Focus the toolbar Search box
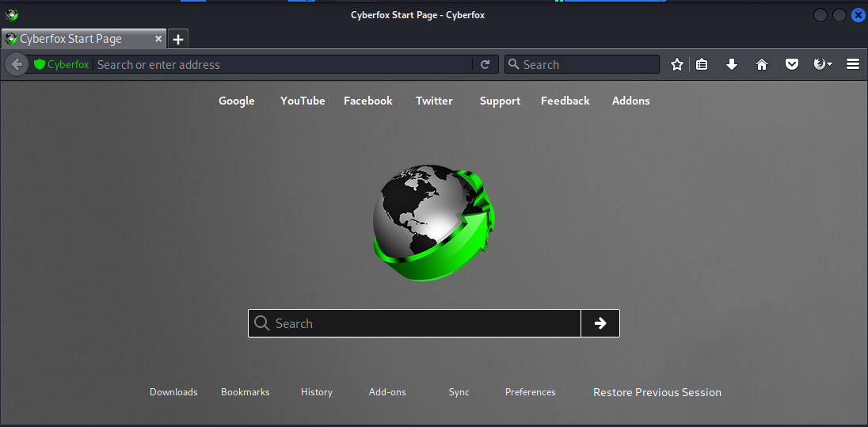This screenshot has width=868, height=427. click(x=582, y=65)
